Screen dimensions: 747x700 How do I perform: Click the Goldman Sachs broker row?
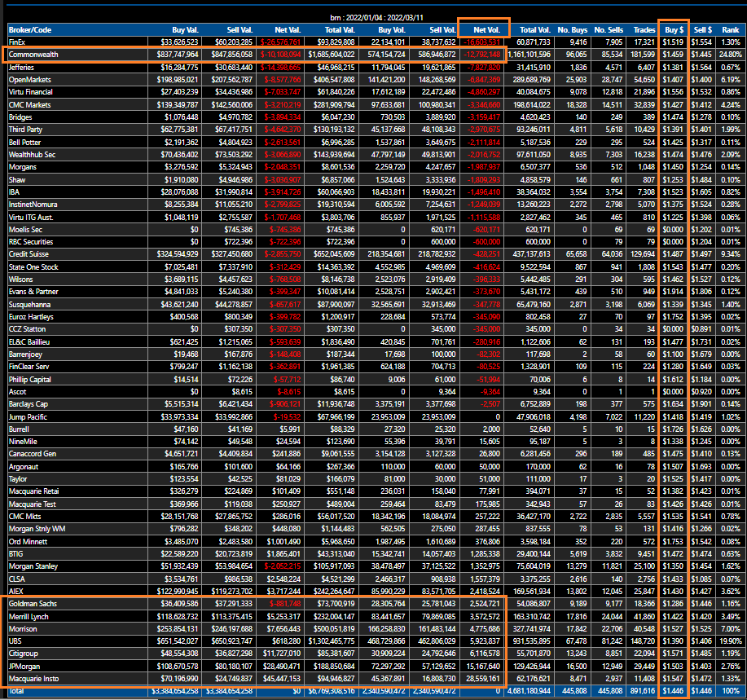[34, 603]
